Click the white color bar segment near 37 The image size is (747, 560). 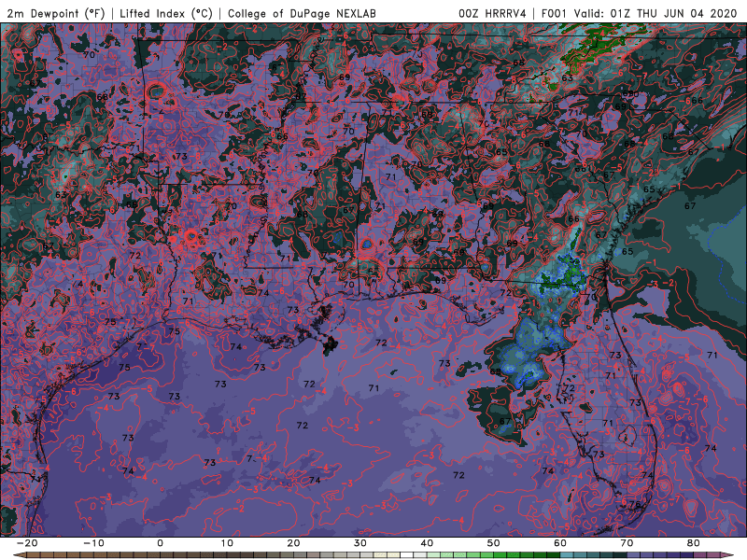point(406,555)
